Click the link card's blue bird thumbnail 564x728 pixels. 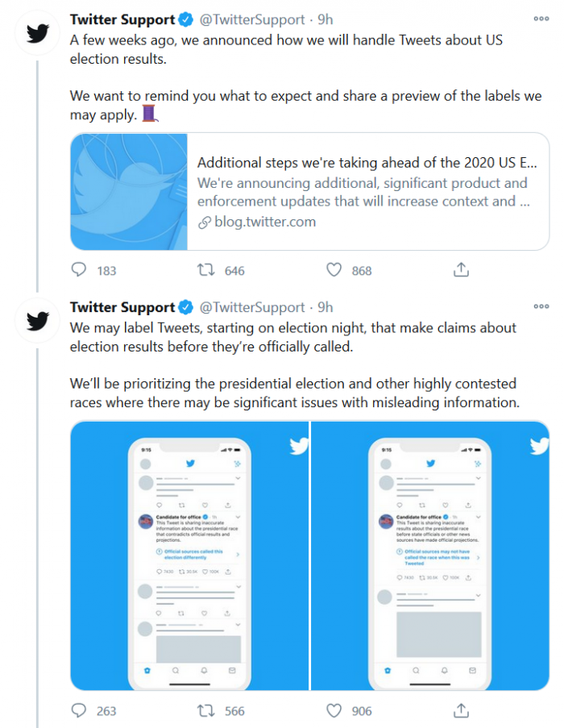(x=129, y=192)
